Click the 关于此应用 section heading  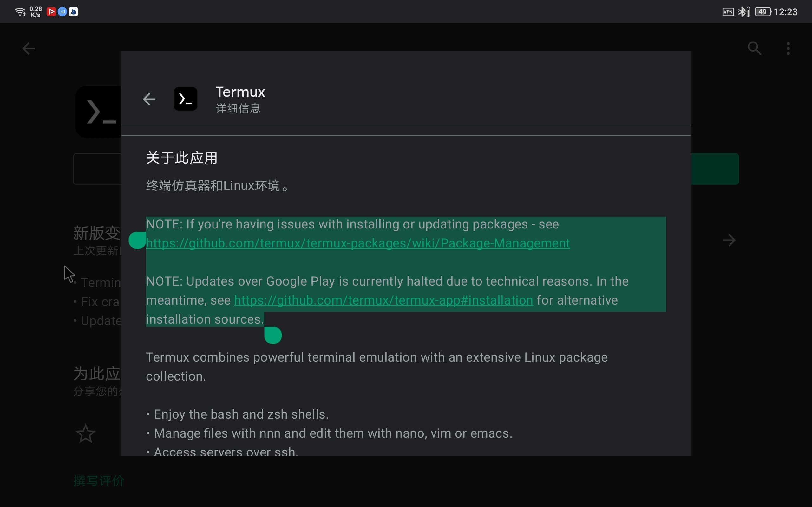[x=181, y=157]
